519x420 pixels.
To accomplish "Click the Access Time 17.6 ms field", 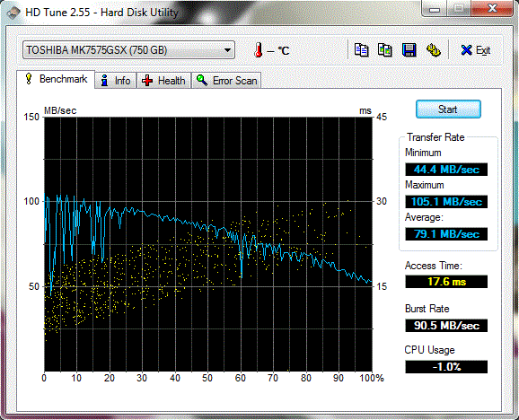I will click(446, 282).
